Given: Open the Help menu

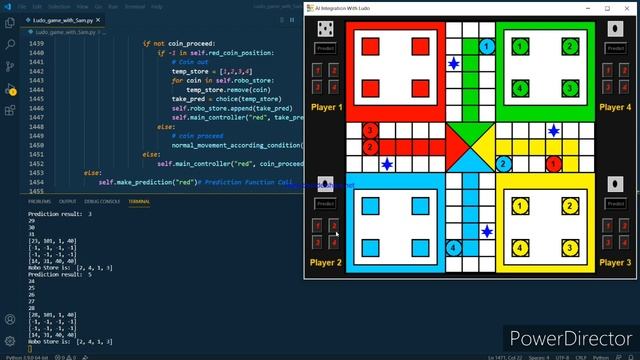Looking at the screenshot, I should point(157,7).
